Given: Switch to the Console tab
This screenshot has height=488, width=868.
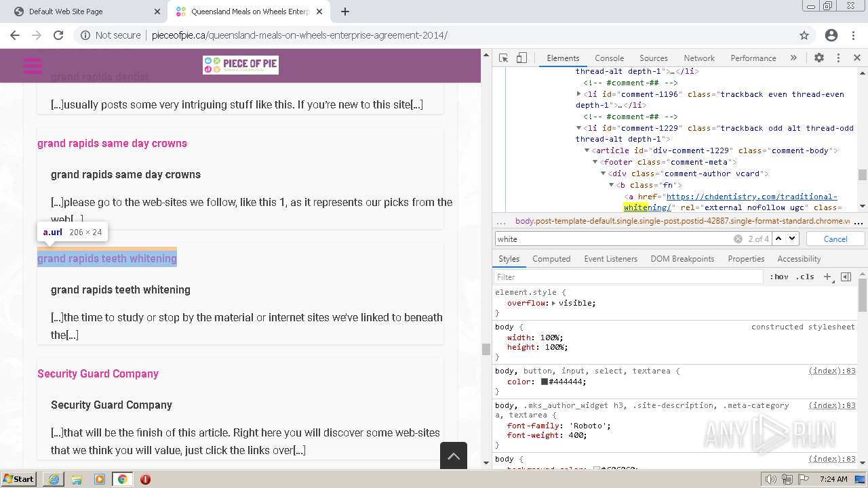Looking at the screenshot, I should pos(609,58).
